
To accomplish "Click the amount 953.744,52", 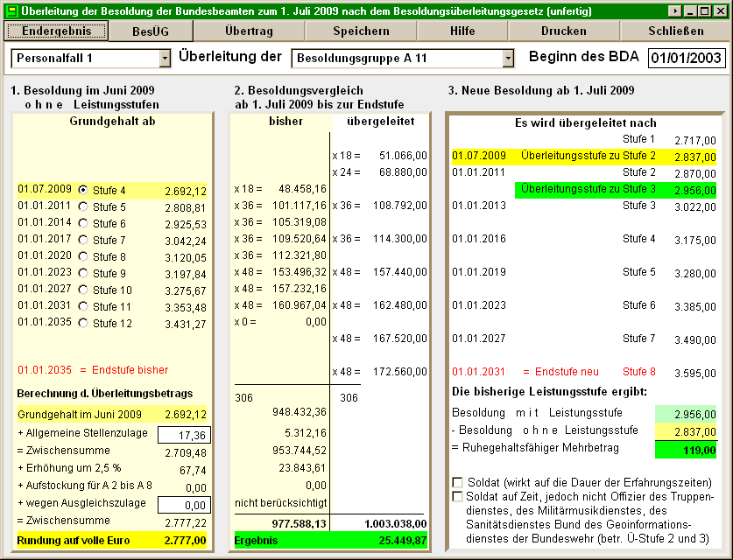I will [x=300, y=451].
